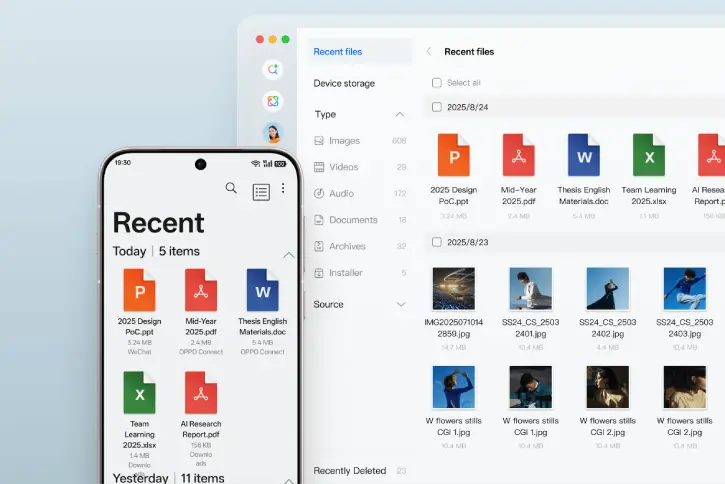
Task: Open Thesis English Materials.doc on the phone
Action: [x=263, y=290]
